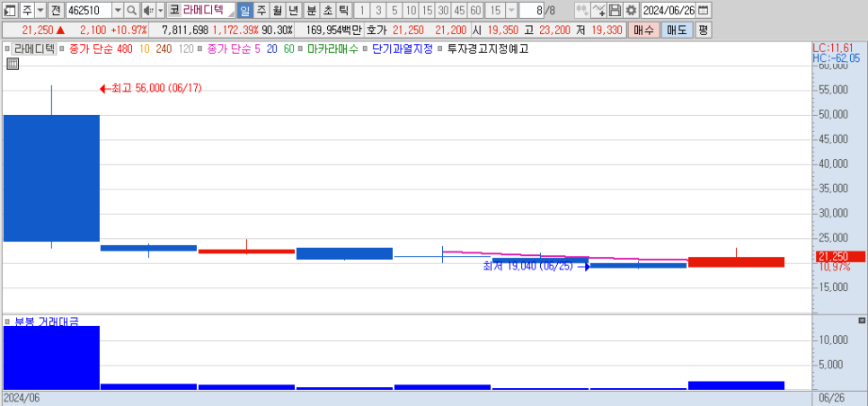The image size is (868, 406).
Task: Click the volume value 7,811,698
Action: pyautogui.click(x=185, y=30)
